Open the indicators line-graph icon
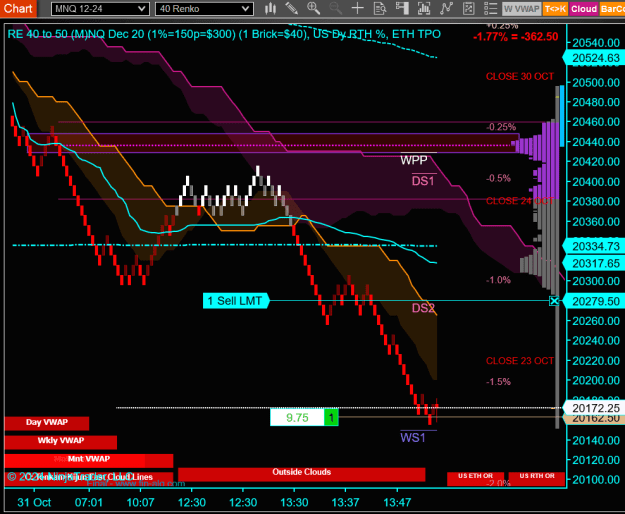Screen dimensions: 625x514 [446, 8]
